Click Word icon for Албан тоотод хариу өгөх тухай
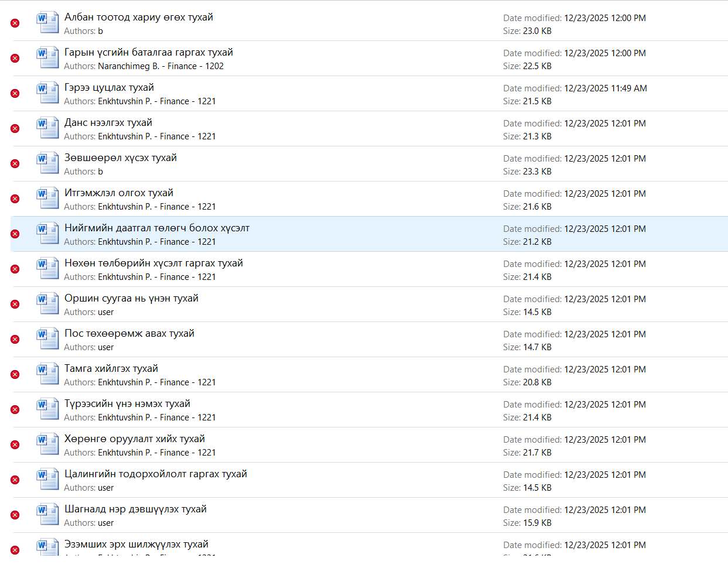Viewport: 728px width, 568px height. 47,22
